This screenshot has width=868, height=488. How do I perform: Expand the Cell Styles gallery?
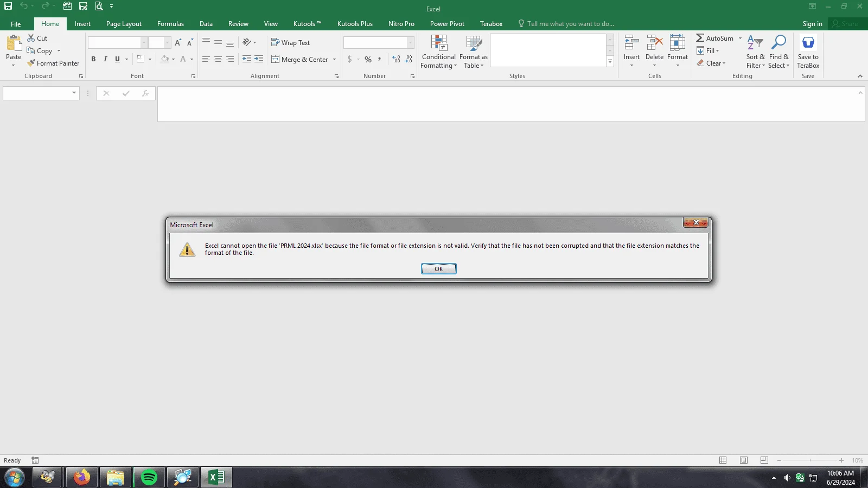pyautogui.click(x=610, y=62)
